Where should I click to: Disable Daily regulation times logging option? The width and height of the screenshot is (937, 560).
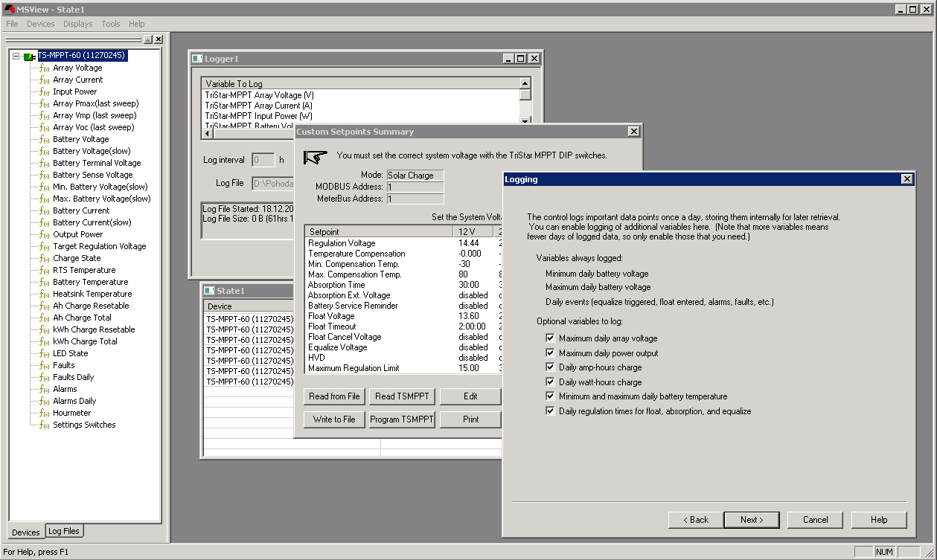coord(551,411)
